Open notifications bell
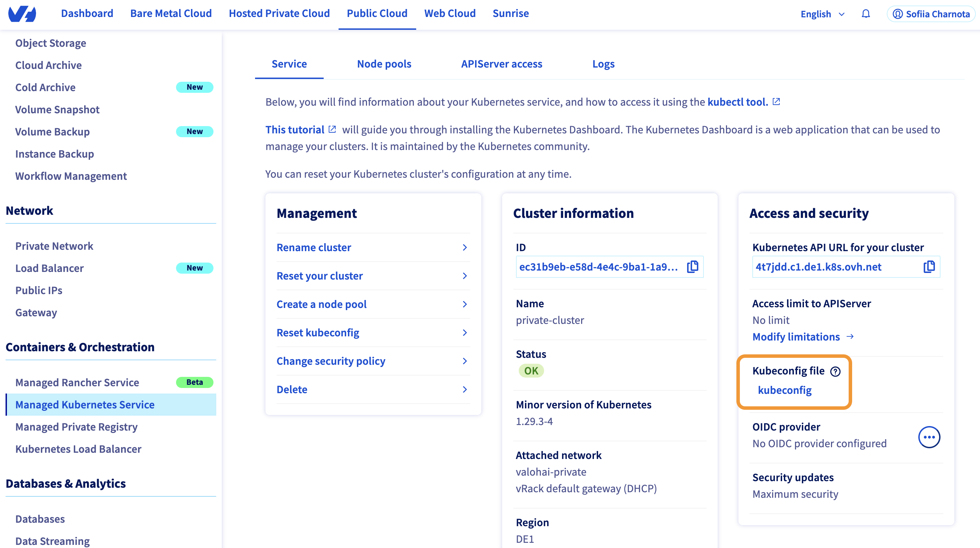 click(x=866, y=14)
